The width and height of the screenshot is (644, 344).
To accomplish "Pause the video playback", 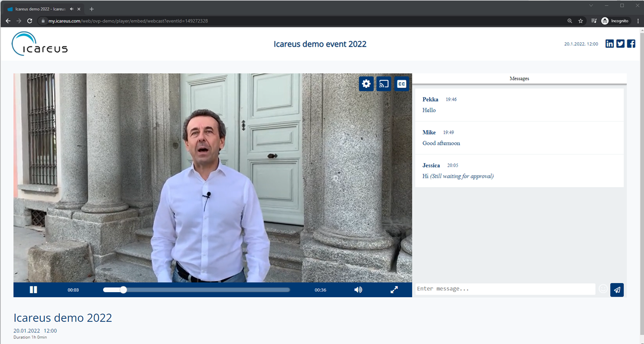I will [33, 290].
